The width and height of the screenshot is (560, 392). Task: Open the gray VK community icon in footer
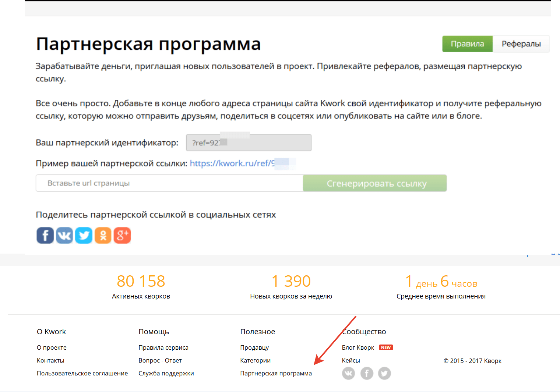click(x=348, y=374)
